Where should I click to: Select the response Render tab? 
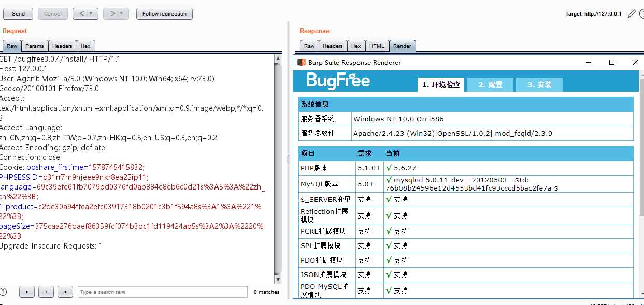(x=403, y=46)
